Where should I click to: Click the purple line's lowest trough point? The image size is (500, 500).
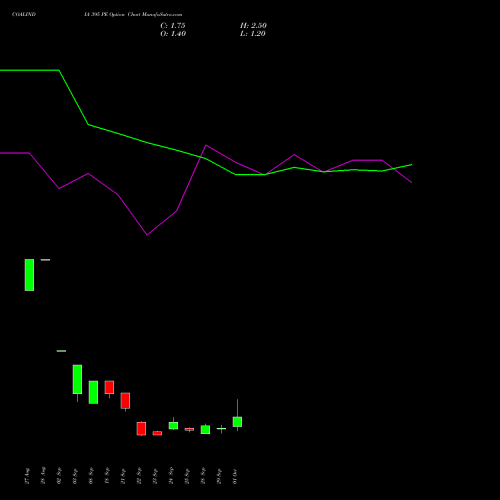tap(147, 235)
